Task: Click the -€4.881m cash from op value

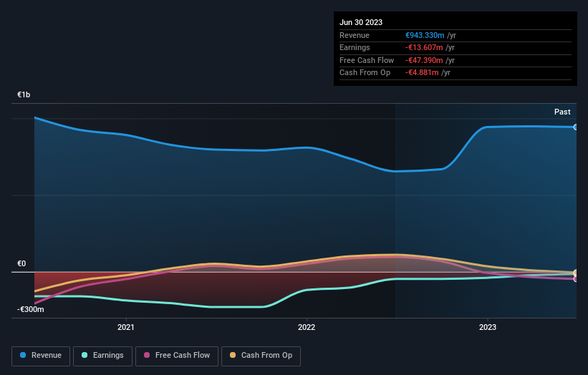Action: [x=422, y=73]
